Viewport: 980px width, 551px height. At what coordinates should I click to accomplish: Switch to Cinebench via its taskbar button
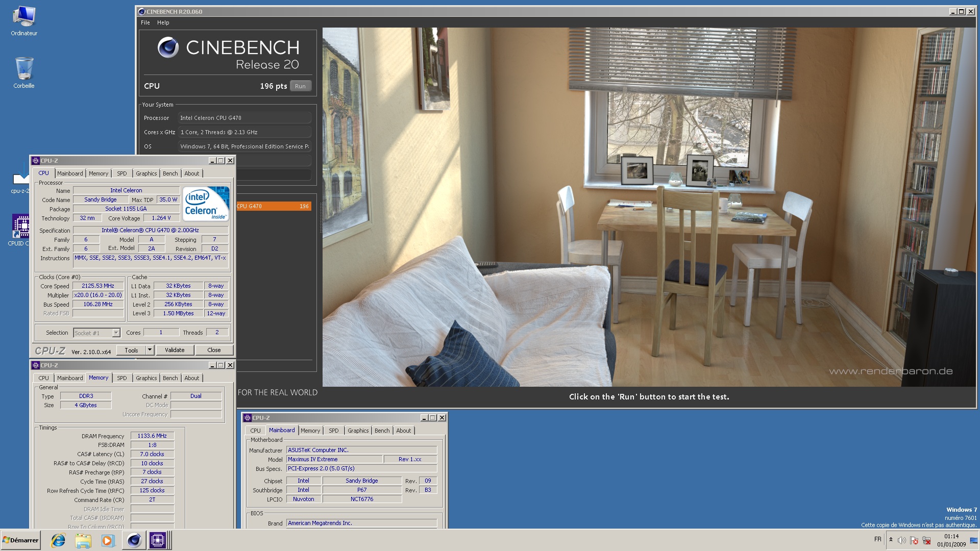(x=134, y=540)
